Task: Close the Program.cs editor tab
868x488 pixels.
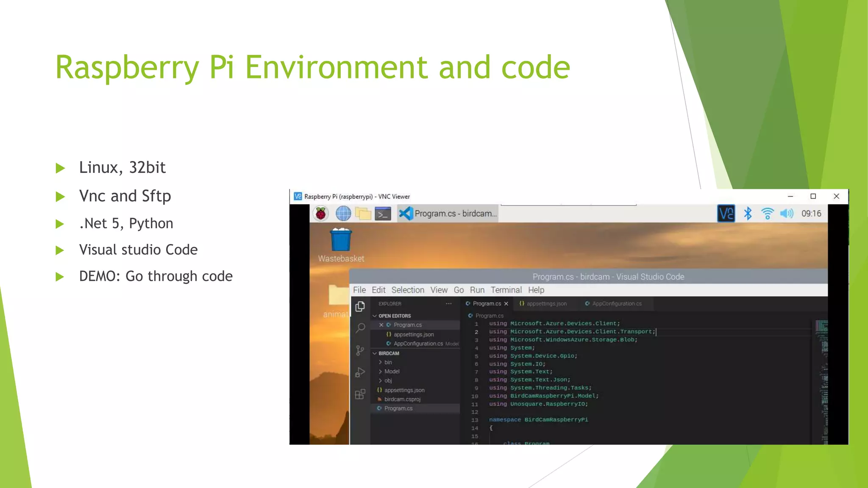Action: coord(506,304)
